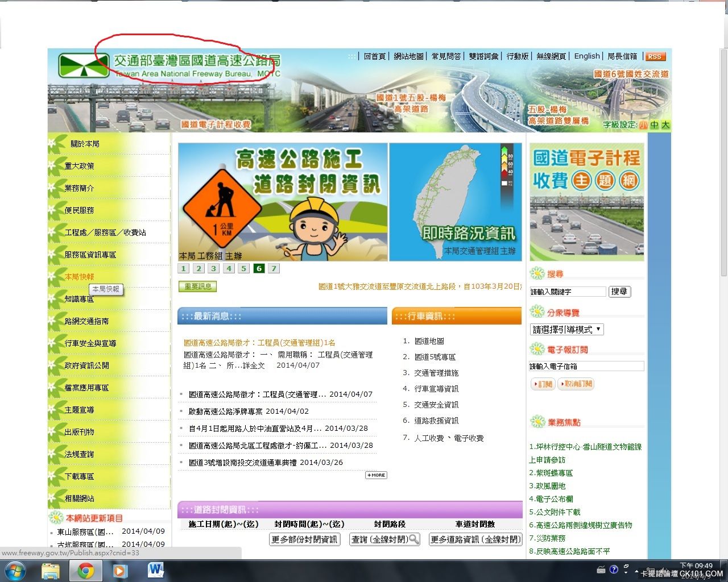Click 國道電子計程收費主題網 banner
This screenshot has width=728, height=582.
coord(587,202)
